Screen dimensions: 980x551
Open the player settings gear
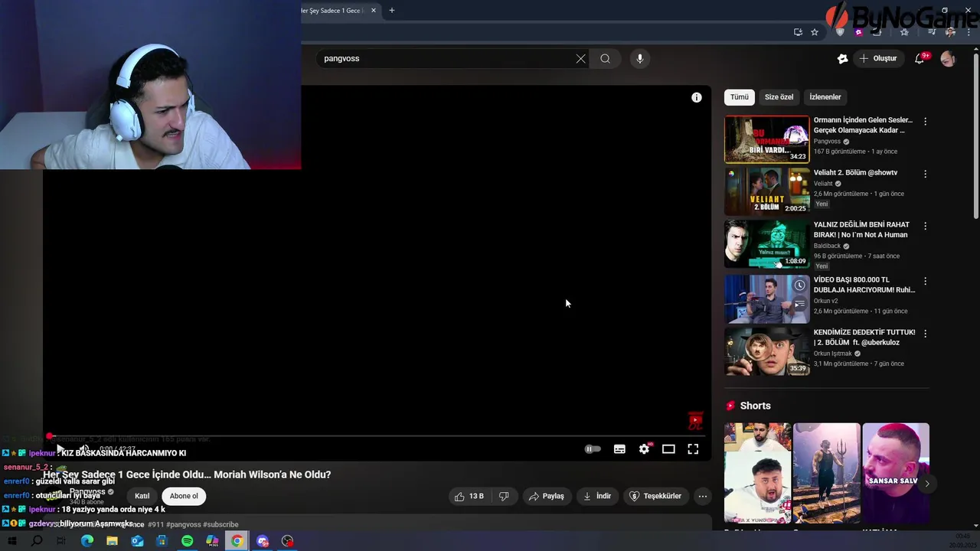pyautogui.click(x=645, y=449)
